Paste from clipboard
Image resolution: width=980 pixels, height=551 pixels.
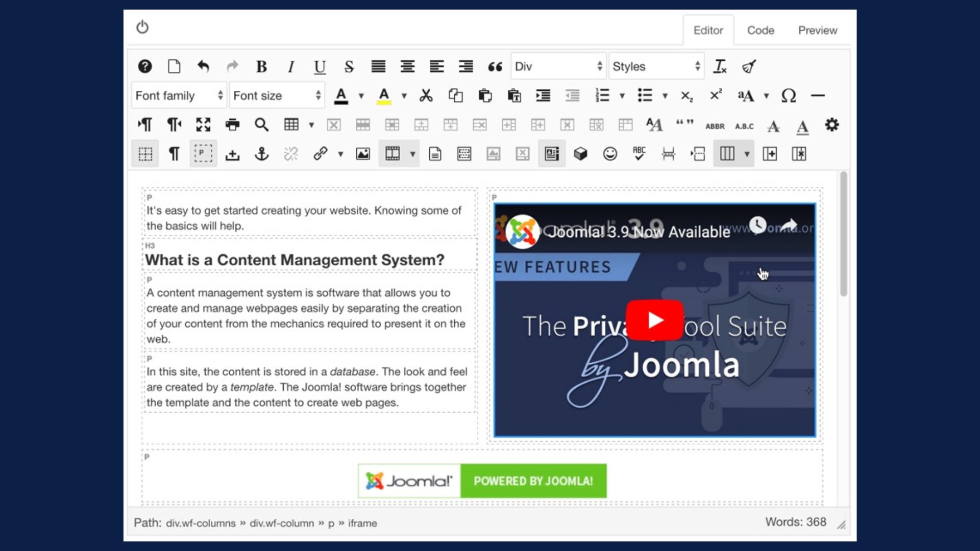pyautogui.click(x=485, y=95)
